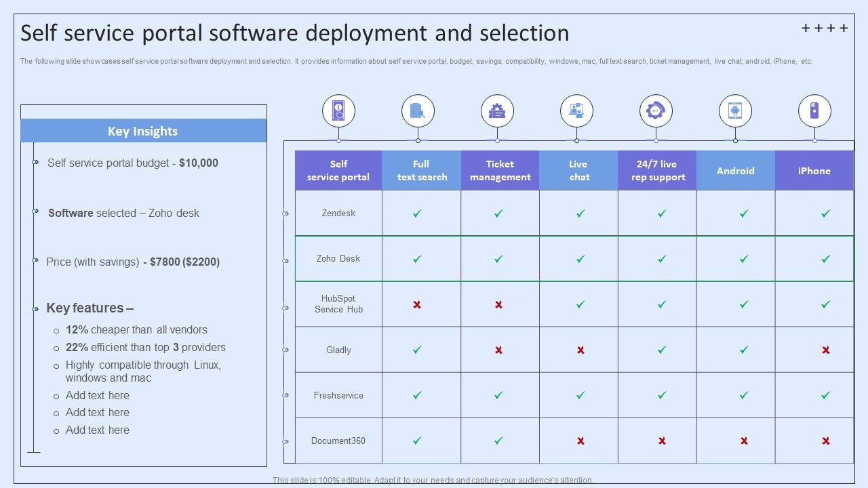Click the Android column header
Viewport: 868px width, 488px height.
tap(734, 170)
